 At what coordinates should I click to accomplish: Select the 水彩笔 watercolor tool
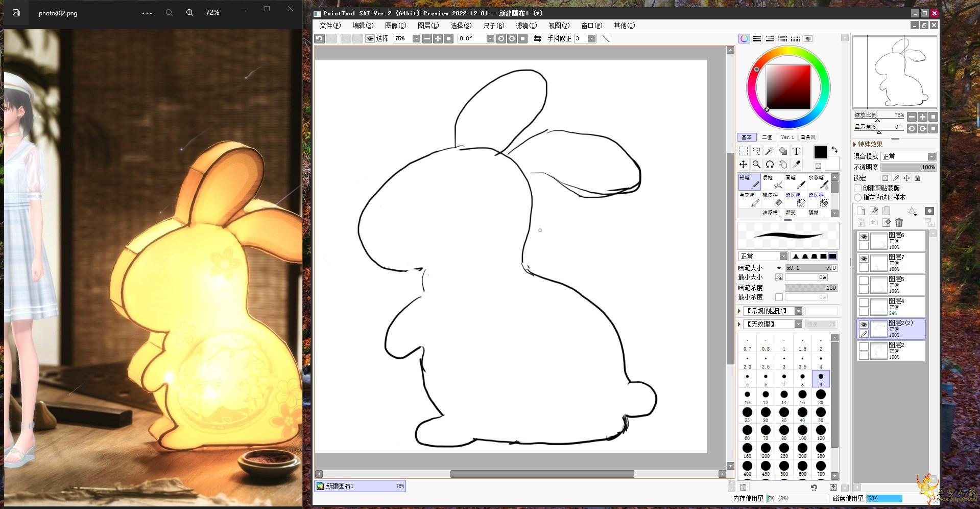[x=818, y=182]
